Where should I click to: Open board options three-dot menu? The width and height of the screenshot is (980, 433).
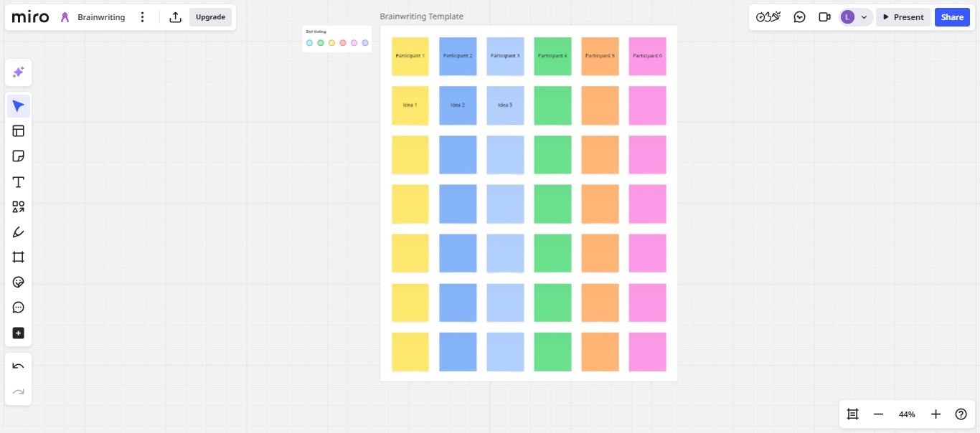pyautogui.click(x=142, y=17)
